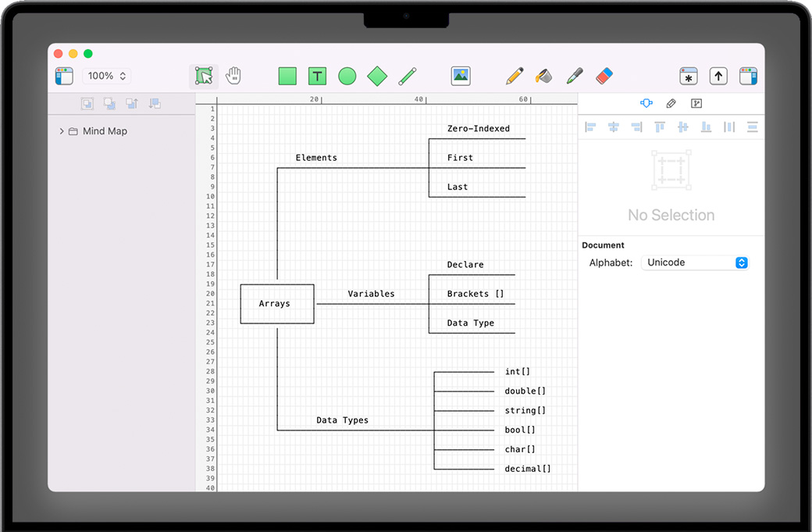Click the Image insert tool
Screen dimensions: 812x532
coord(461,76)
